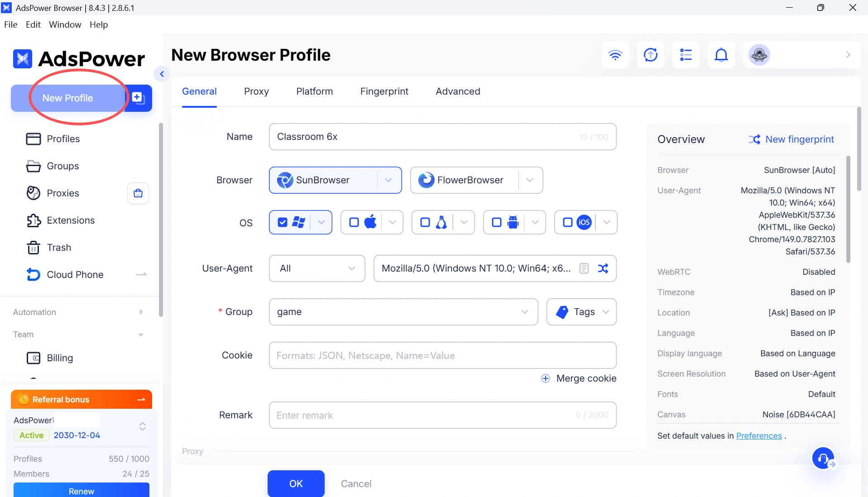Check the Android OS checkbox
Viewport: 868px width, 497px height.
coord(496,222)
